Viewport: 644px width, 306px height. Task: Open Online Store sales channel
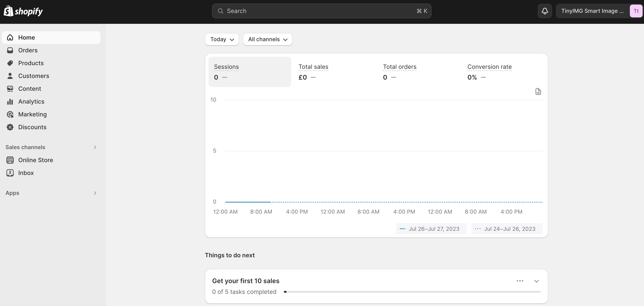[51, 160]
